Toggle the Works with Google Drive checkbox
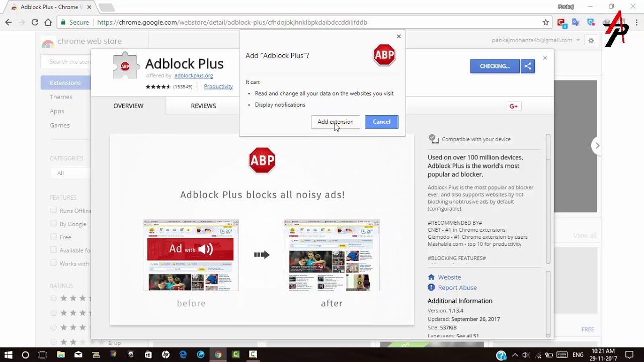This screenshot has height=362, width=644. click(x=53, y=263)
